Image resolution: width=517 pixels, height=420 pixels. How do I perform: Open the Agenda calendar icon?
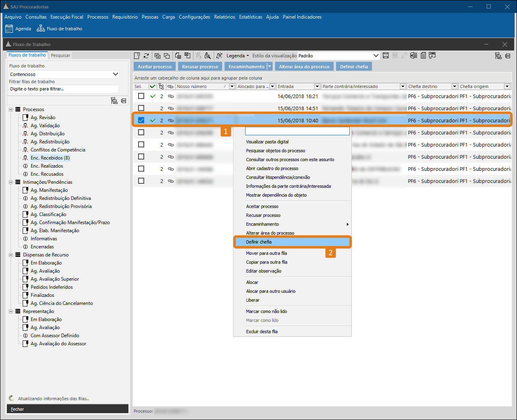pyautogui.click(x=9, y=29)
